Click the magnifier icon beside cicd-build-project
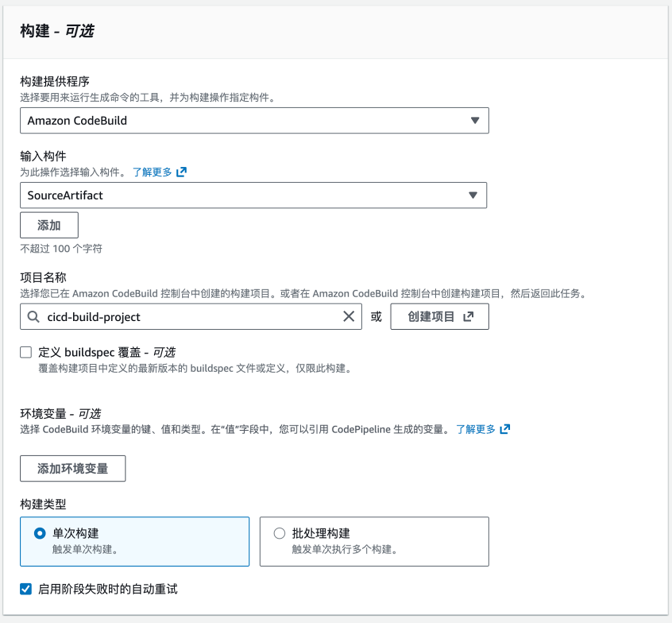 click(33, 316)
